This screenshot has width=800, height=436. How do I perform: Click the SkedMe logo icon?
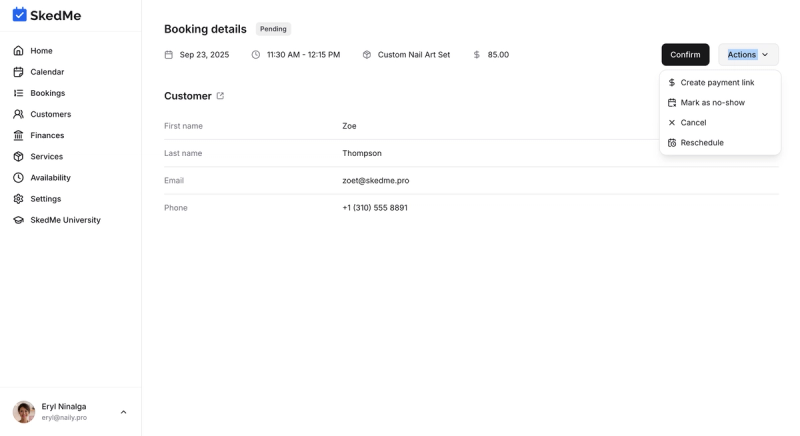pyautogui.click(x=19, y=15)
